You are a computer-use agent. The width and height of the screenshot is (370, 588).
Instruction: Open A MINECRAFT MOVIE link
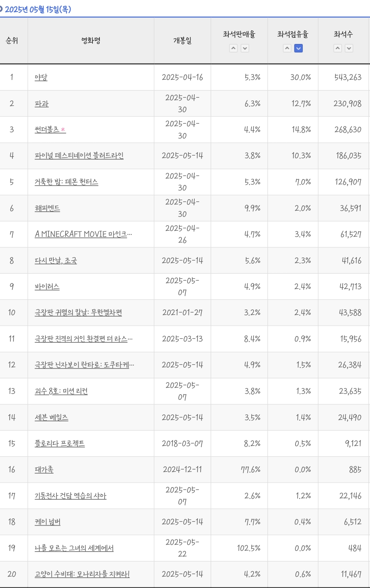[83, 234]
